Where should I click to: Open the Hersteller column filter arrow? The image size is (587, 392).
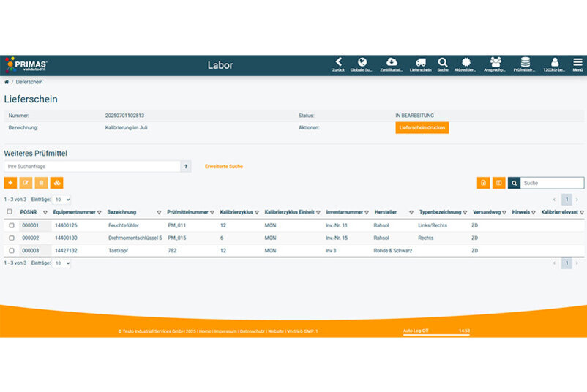411,213
